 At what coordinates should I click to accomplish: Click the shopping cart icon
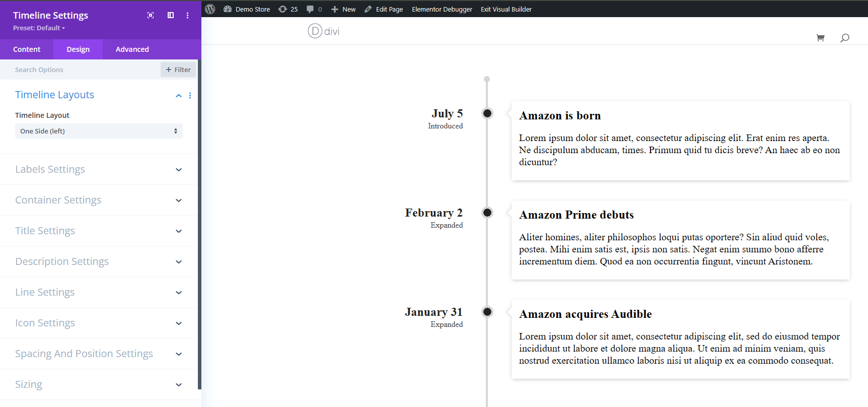(820, 37)
